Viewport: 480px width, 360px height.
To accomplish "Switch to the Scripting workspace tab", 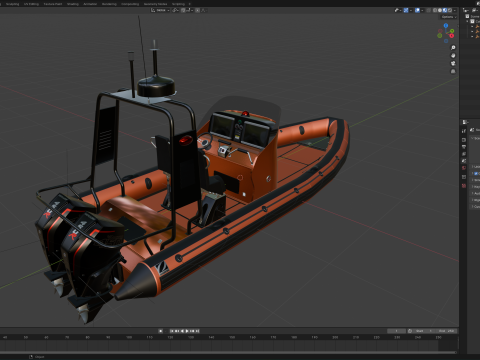I will point(178,4).
